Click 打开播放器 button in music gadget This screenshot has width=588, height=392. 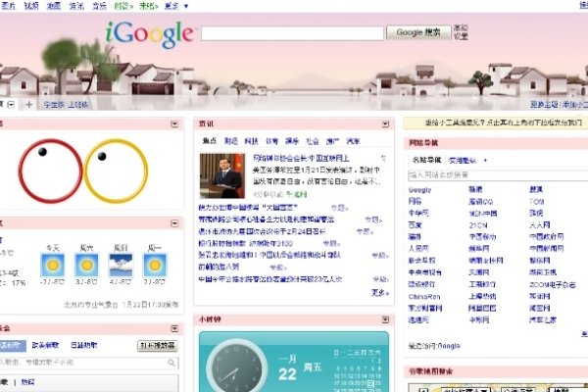157,346
